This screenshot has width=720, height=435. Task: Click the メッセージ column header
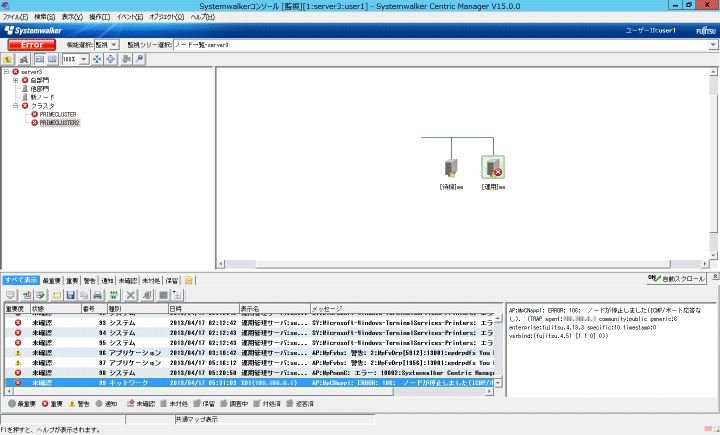(328, 309)
